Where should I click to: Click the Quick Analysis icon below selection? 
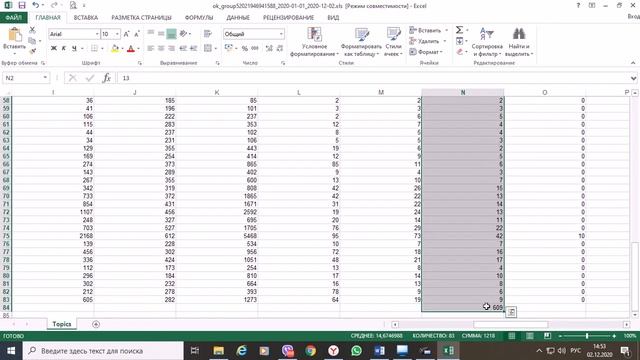click(511, 312)
